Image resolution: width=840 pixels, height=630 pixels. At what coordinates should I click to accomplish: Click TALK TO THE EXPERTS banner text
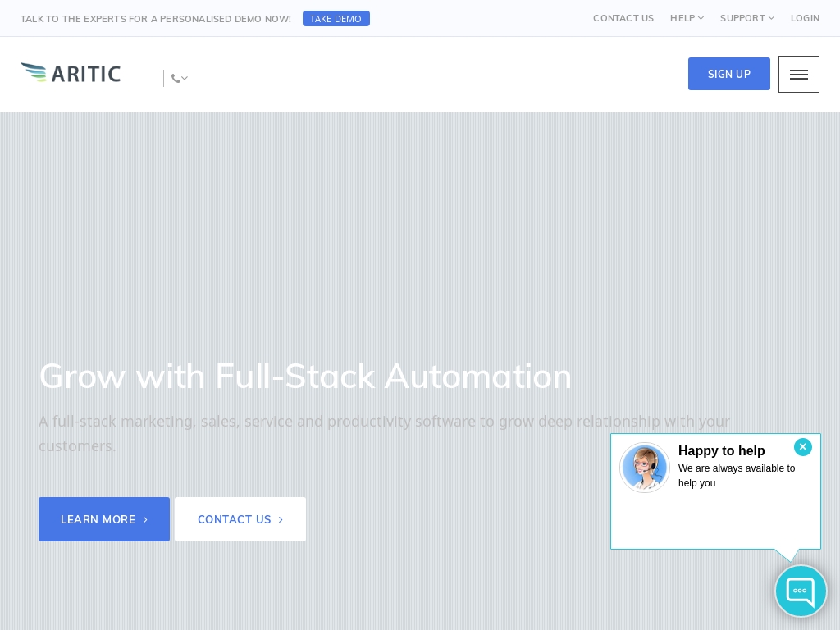pyautogui.click(x=156, y=18)
